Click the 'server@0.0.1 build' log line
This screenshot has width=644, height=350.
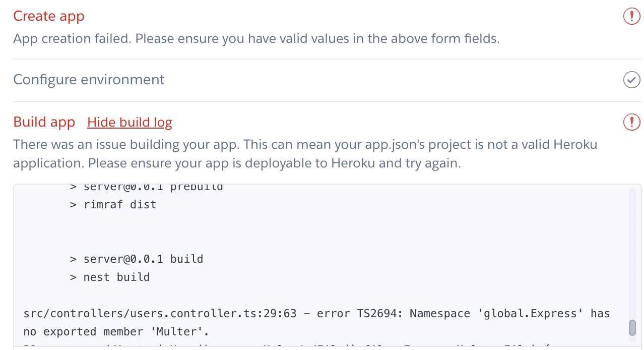(136, 259)
